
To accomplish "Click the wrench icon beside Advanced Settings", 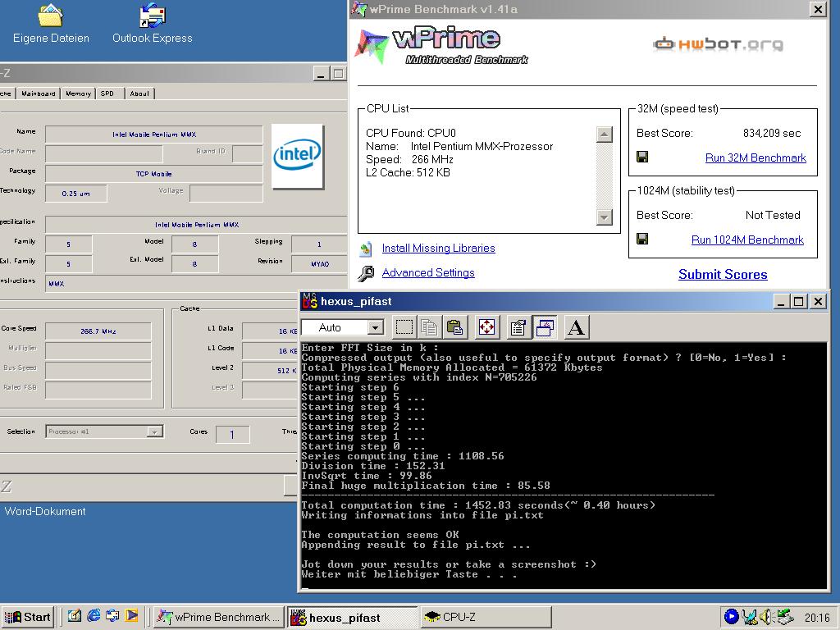I will pyautogui.click(x=367, y=273).
